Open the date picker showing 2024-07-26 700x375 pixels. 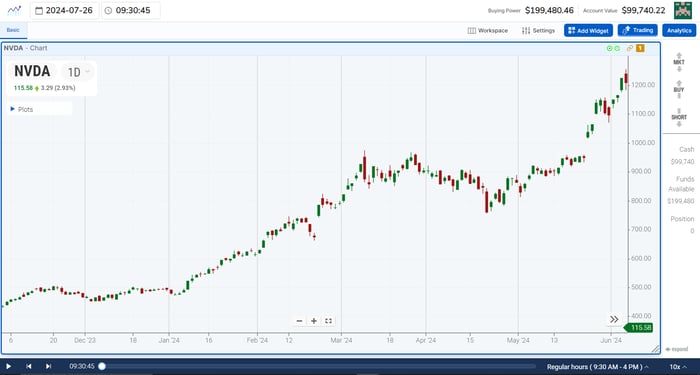[x=64, y=10]
